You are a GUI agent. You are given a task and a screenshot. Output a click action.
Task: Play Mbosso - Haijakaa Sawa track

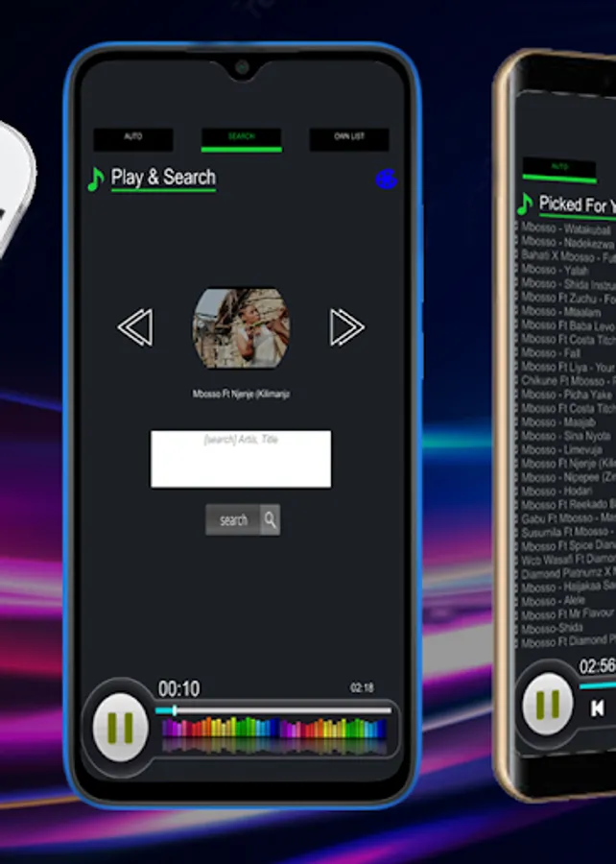pos(568,588)
